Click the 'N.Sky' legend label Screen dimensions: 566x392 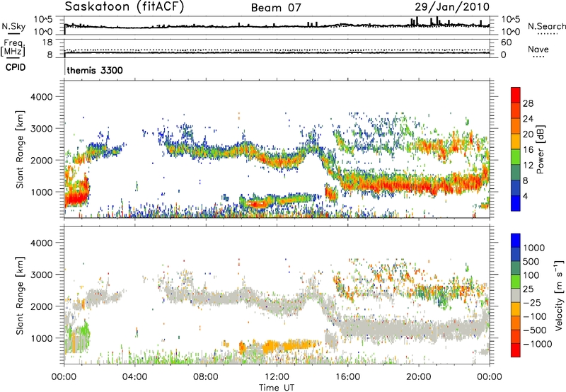13,26
